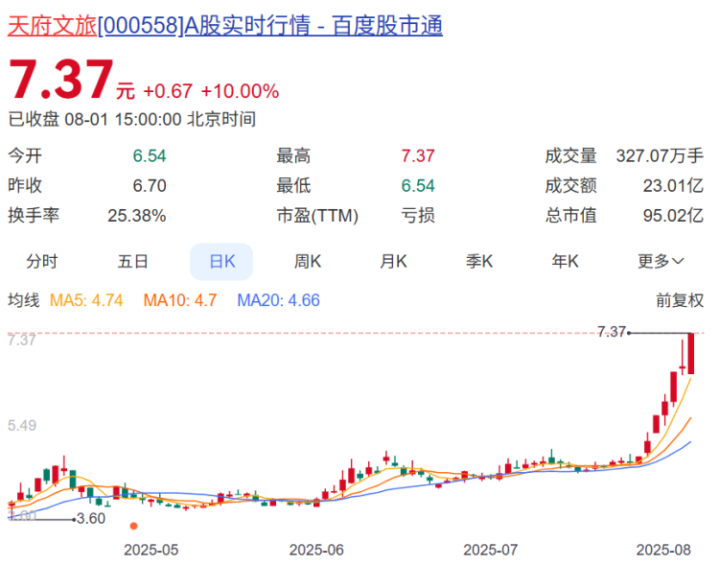The height and width of the screenshot is (565, 719).
Task: Click the latest tall red candlestick
Action: pyautogui.click(x=691, y=354)
